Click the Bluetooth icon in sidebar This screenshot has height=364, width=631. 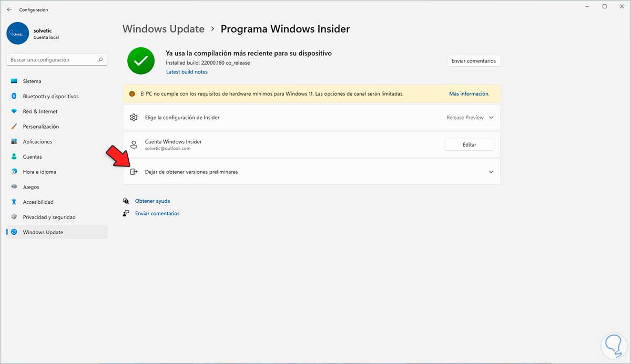pyautogui.click(x=14, y=96)
